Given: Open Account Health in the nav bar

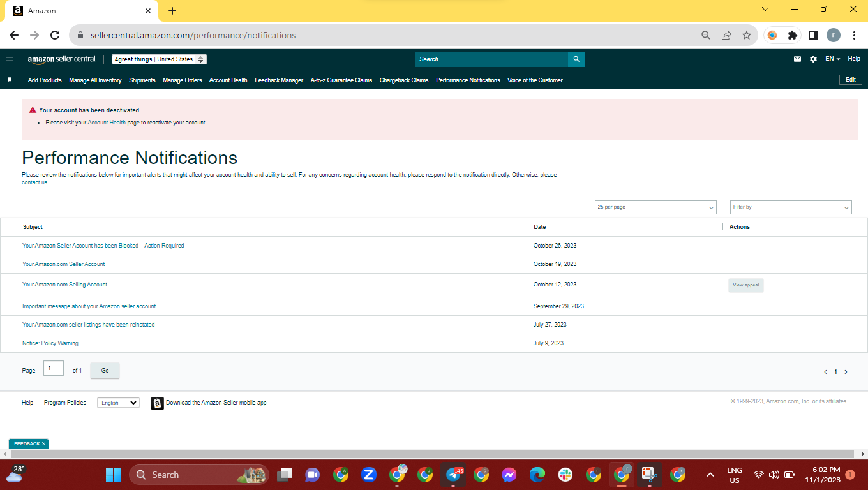Looking at the screenshot, I should [x=228, y=80].
